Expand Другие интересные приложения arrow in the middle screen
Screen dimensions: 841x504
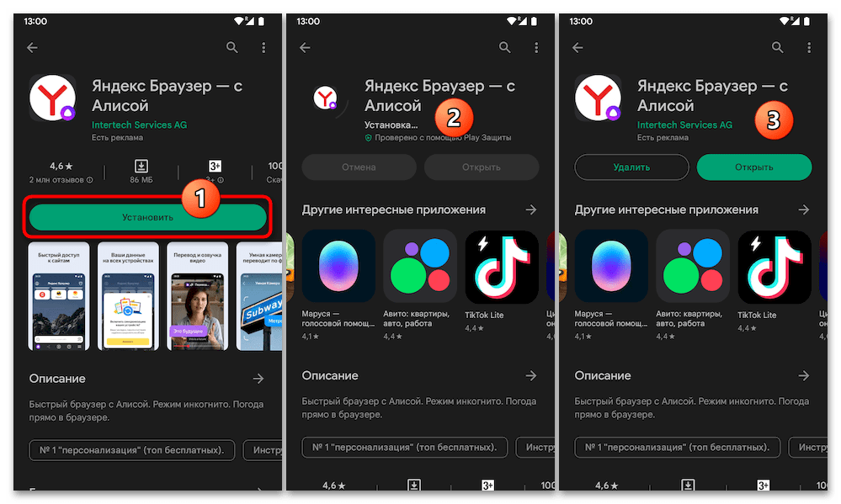click(530, 210)
